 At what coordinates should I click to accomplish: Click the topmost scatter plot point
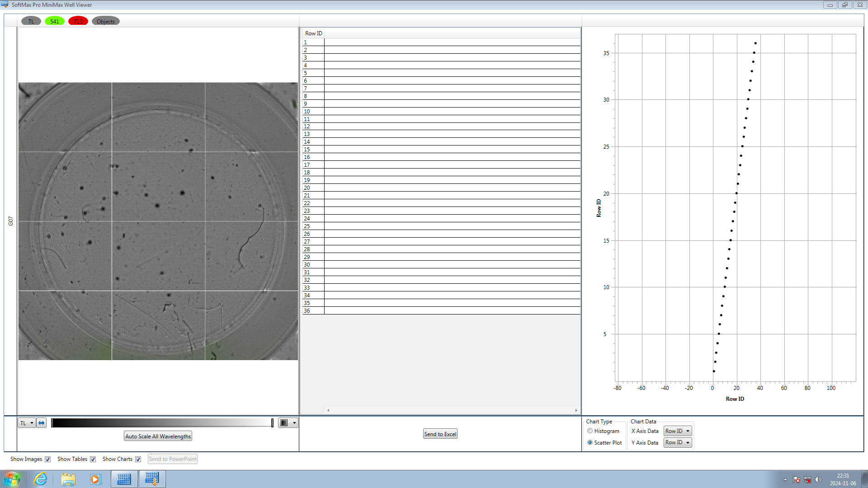[x=755, y=43]
